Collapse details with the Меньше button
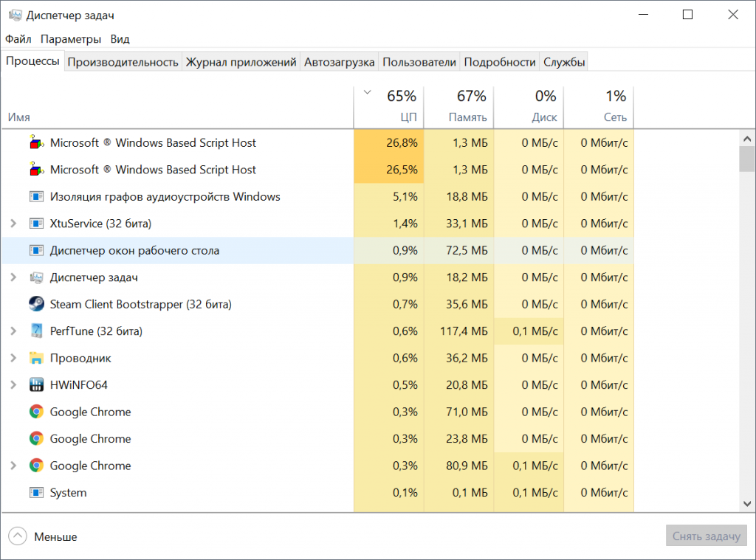Screen dimensions: 756x560 [x=43, y=536]
